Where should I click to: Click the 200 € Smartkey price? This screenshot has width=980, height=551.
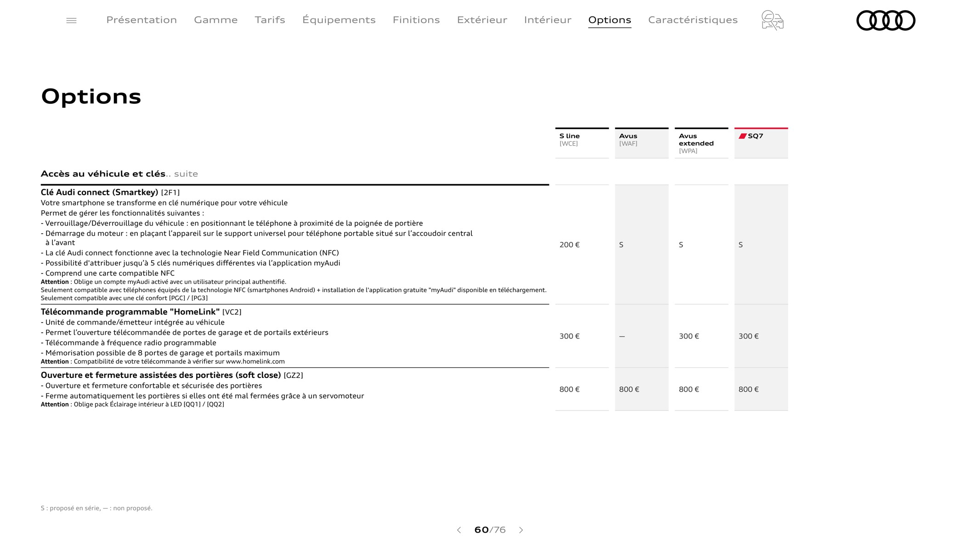tap(569, 245)
